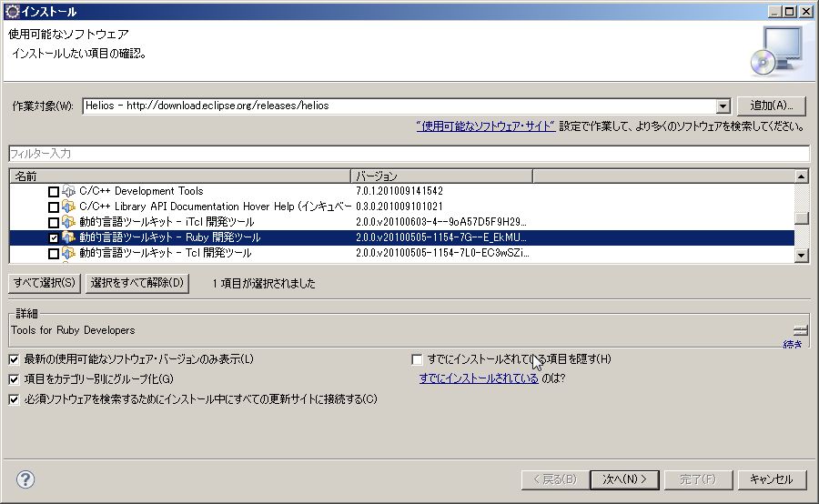819x504 pixels.
Task: Toggle 最新の使用可能なソフトウェア・バージョンのみ表示 checkbox
Action: (x=14, y=359)
